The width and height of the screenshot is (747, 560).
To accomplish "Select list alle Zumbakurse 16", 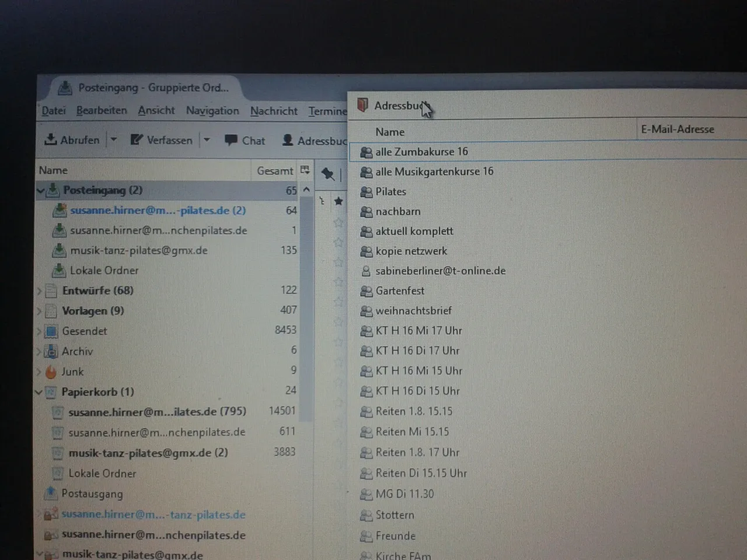I will coord(421,152).
